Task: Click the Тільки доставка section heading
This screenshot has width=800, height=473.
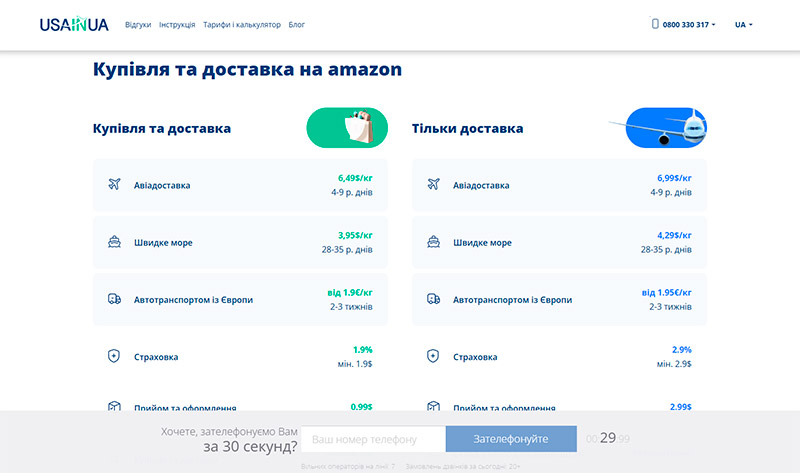Action: [467, 129]
